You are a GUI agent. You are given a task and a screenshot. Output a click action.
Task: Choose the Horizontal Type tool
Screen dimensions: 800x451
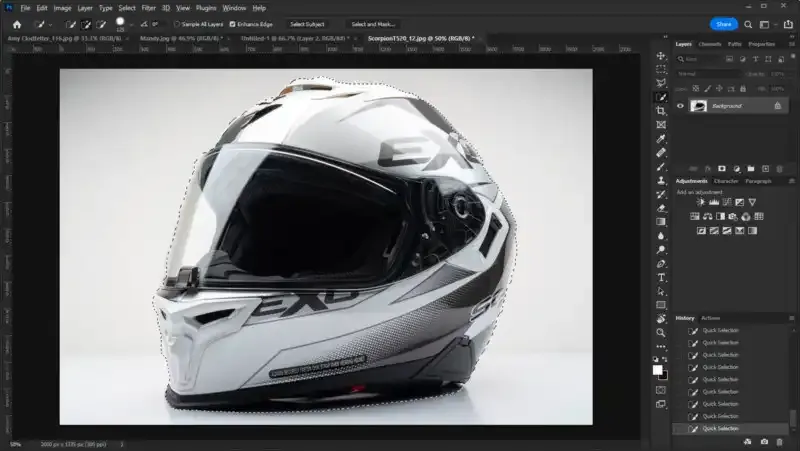[x=661, y=277]
